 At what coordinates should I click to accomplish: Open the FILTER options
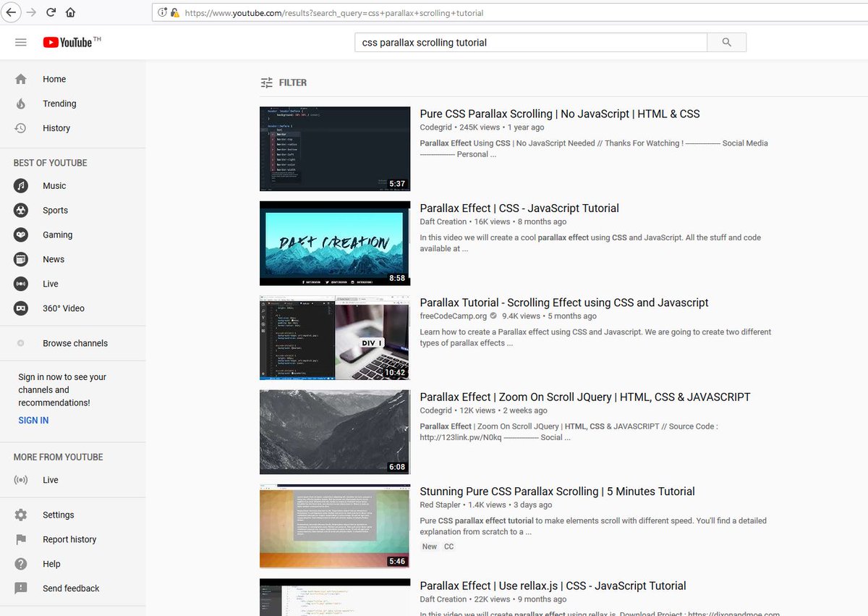pyautogui.click(x=284, y=83)
